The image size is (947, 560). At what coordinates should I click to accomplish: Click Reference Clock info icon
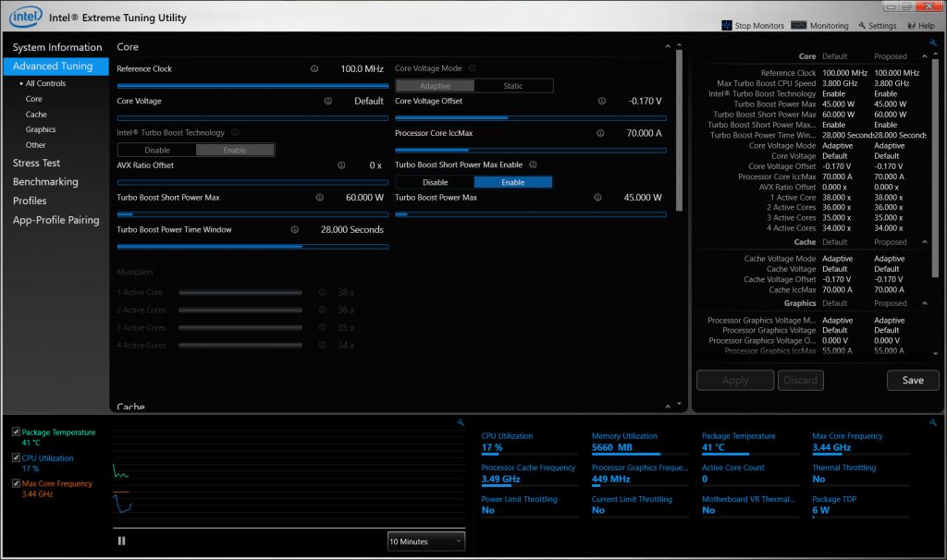(314, 68)
